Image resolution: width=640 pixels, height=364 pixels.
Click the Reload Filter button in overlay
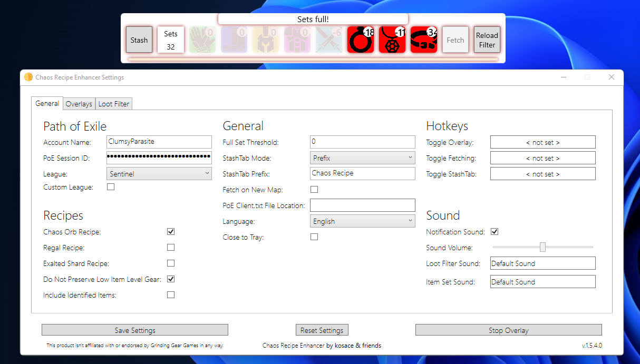click(x=487, y=40)
